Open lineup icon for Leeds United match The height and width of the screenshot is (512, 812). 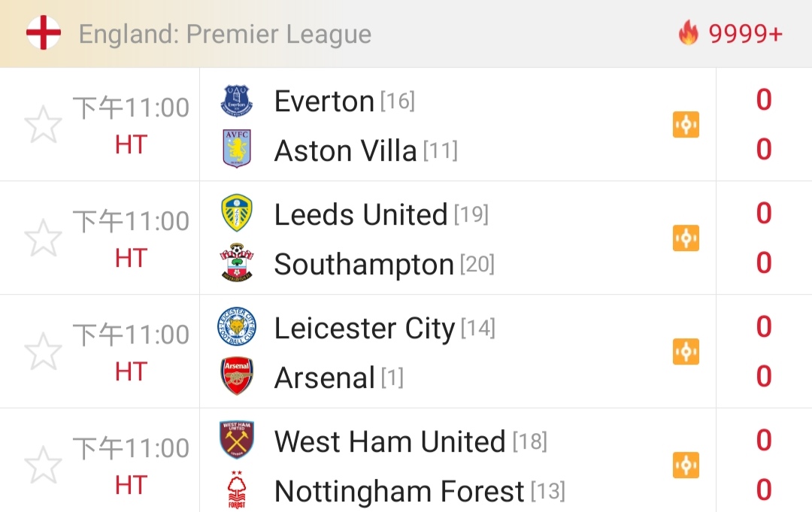[x=686, y=238]
